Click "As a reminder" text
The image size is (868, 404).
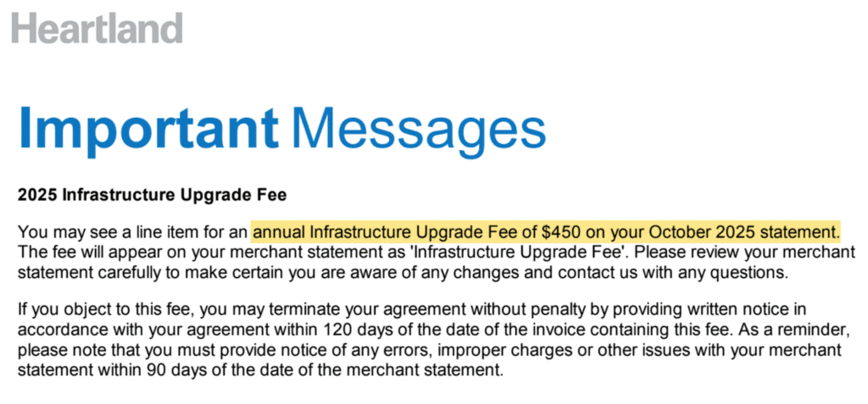tap(793, 329)
